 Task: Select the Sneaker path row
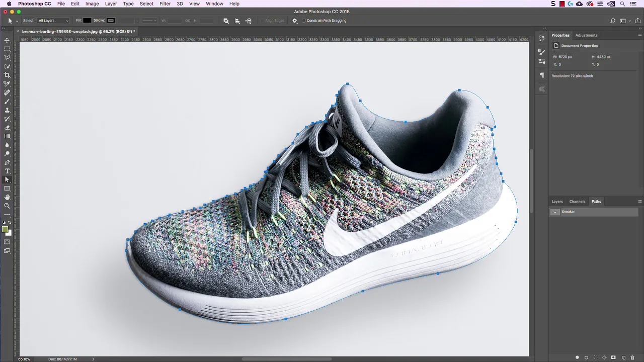click(x=594, y=212)
